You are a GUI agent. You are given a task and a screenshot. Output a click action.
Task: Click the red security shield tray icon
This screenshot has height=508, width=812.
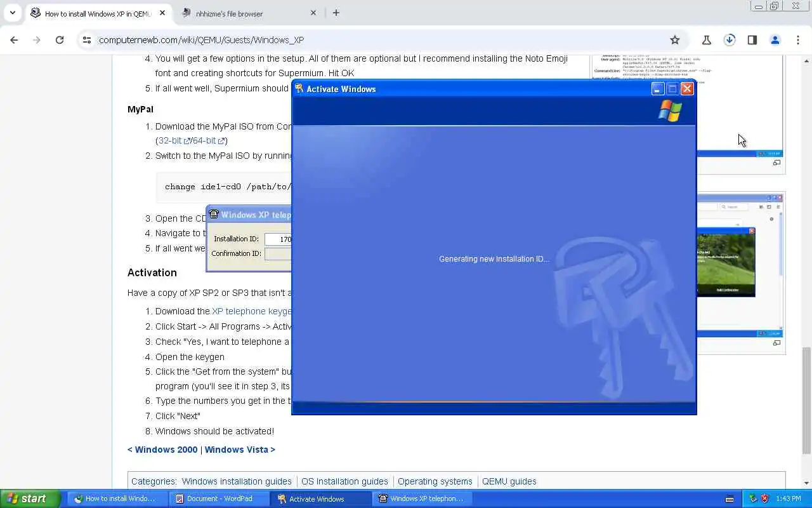[764, 498]
